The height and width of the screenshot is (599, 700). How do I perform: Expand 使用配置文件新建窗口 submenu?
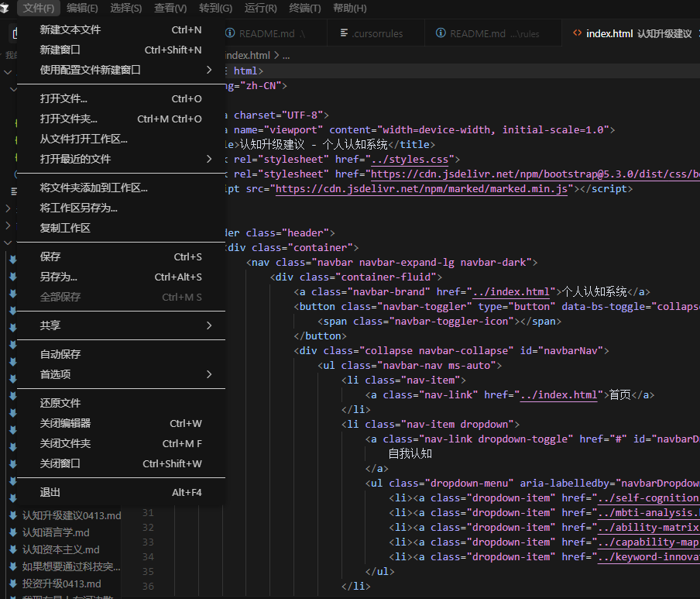[121, 70]
